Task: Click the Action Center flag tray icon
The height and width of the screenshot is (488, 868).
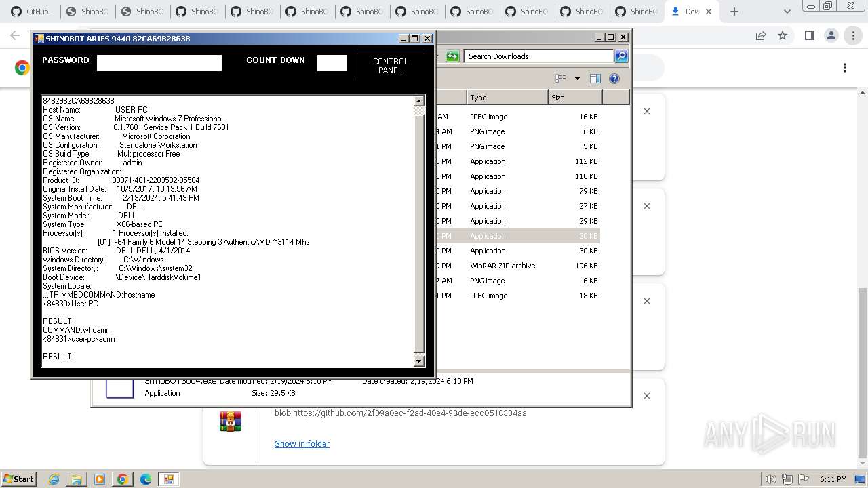Action: coord(802,479)
